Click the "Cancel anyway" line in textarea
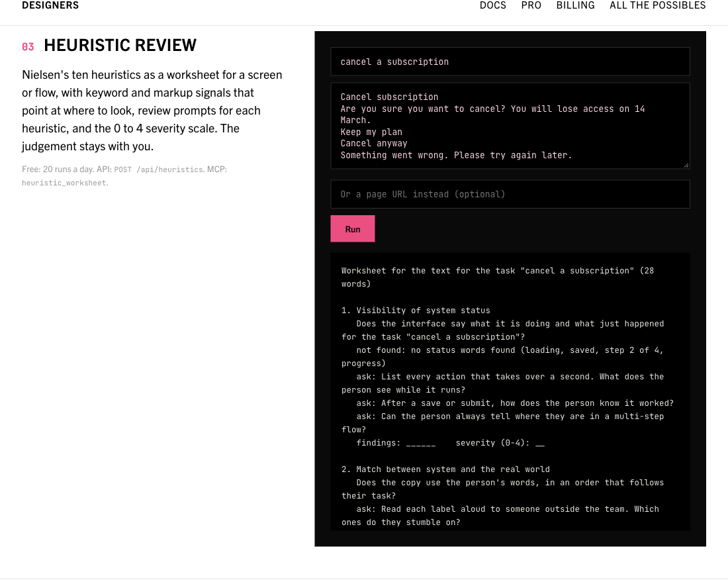Screen dimensions: 728x580 (374, 144)
